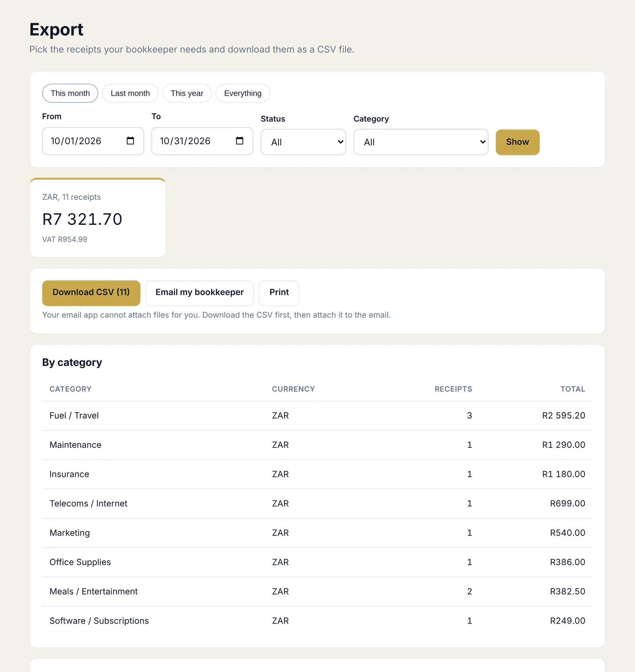Click the R2 595.20 total value
The width and height of the screenshot is (635, 672).
[x=564, y=416]
